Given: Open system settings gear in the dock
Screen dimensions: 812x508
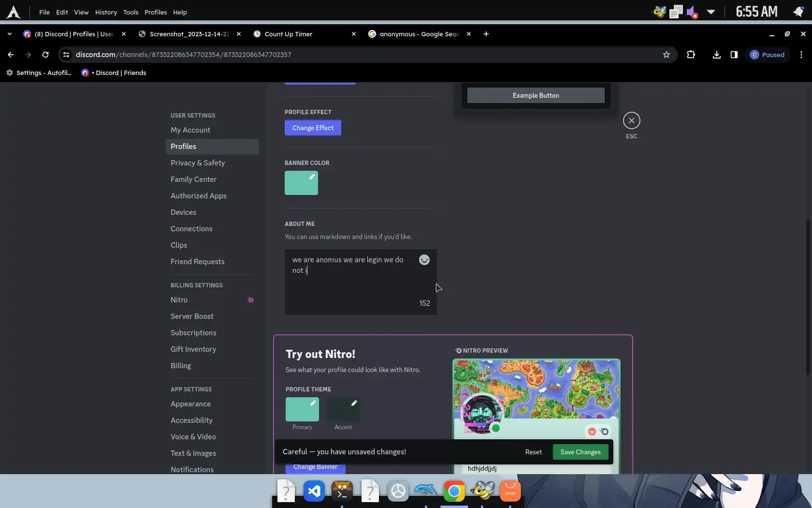Looking at the screenshot, I should tap(398, 491).
